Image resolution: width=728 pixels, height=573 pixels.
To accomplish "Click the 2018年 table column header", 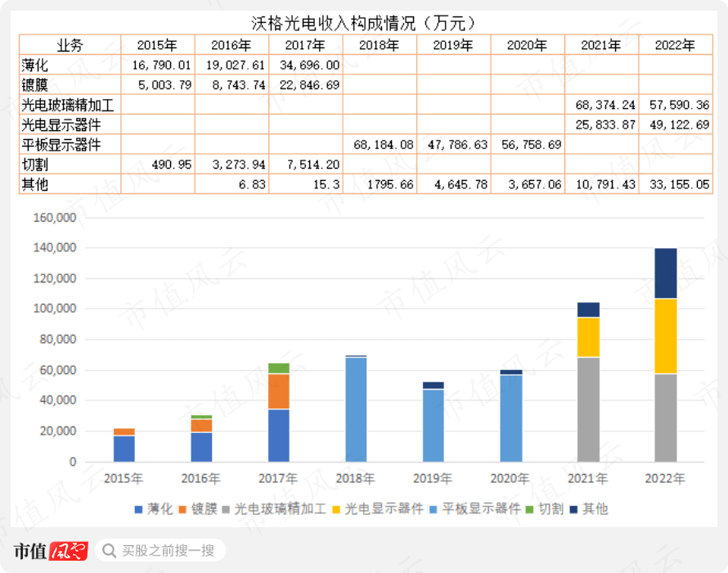I will click(x=380, y=45).
